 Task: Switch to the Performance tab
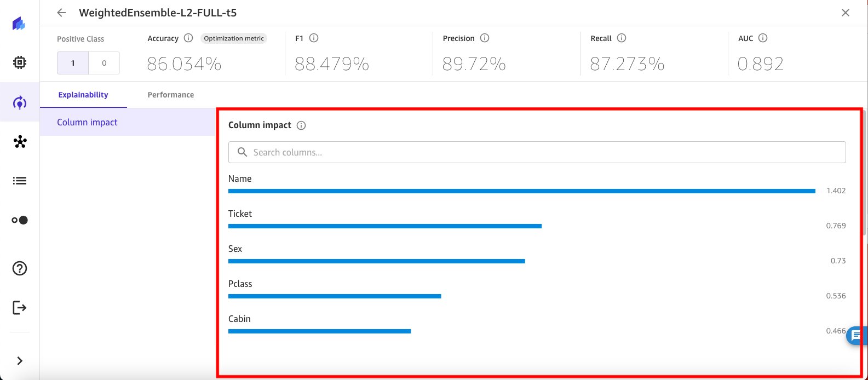click(x=171, y=95)
